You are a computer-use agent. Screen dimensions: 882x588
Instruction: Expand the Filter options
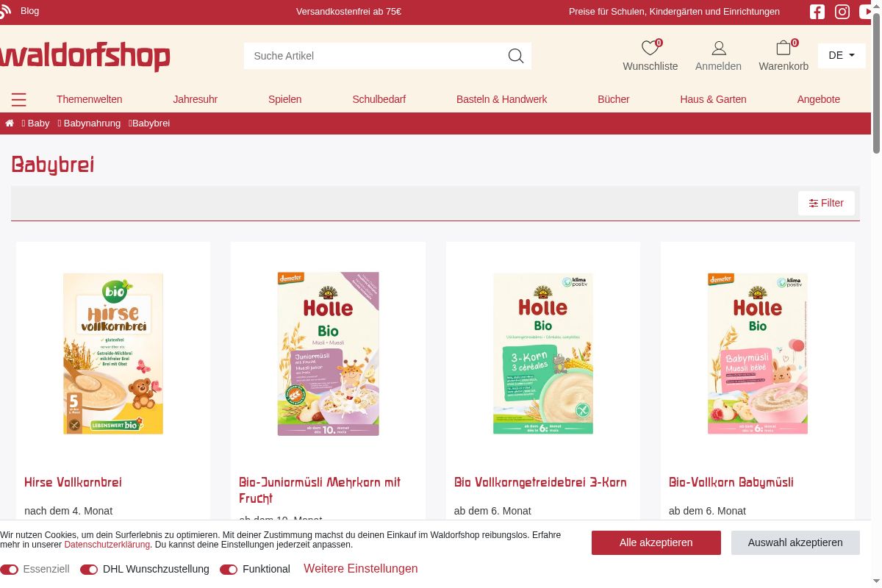[826, 203]
